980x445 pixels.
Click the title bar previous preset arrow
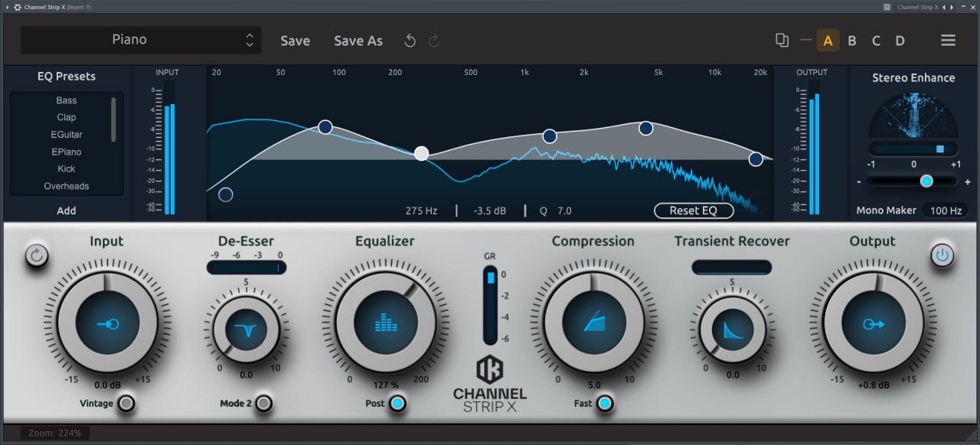coord(943,7)
